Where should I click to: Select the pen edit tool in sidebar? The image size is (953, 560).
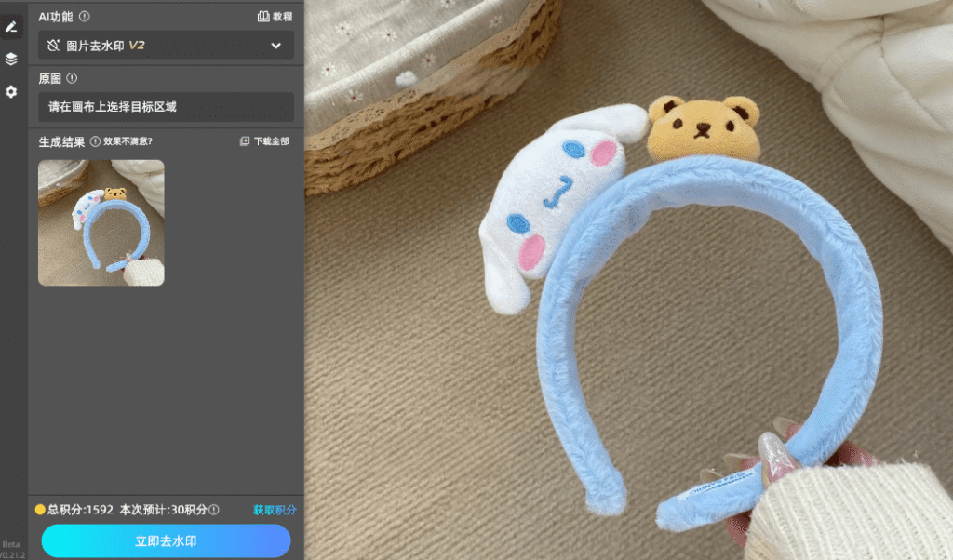click(x=11, y=27)
